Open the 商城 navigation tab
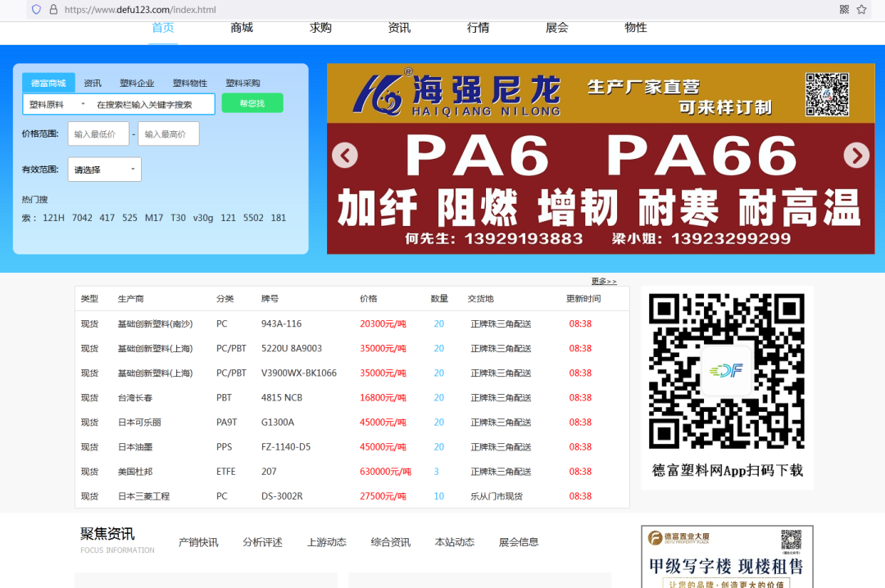This screenshot has width=885, height=588. 242,28
